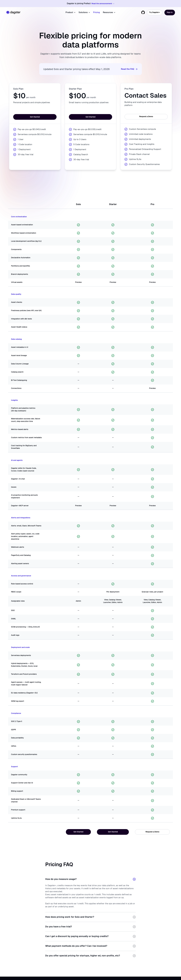Click the 'Access and governance' section heading
This screenshot has width=181, height=980.
21,576
